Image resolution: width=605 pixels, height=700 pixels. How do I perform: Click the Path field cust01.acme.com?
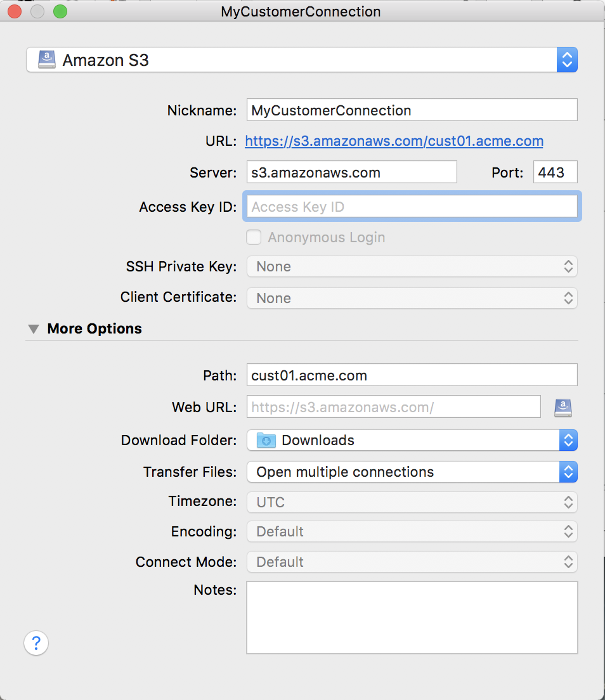412,375
